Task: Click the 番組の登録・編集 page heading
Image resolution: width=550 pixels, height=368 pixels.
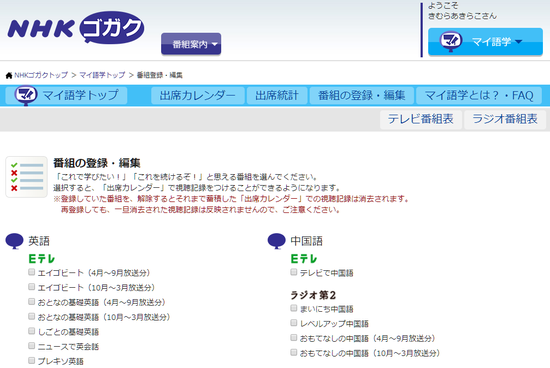Action: point(97,163)
